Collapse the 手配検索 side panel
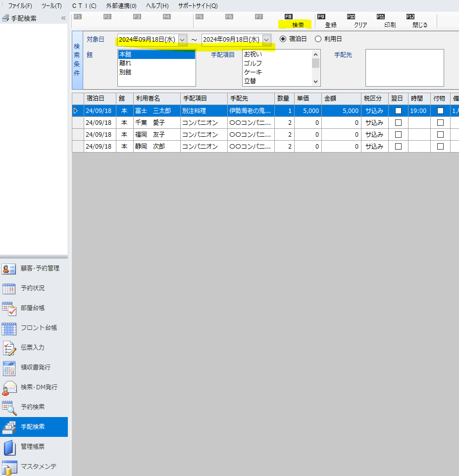This screenshot has height=476, width=459. pos(63,18)
